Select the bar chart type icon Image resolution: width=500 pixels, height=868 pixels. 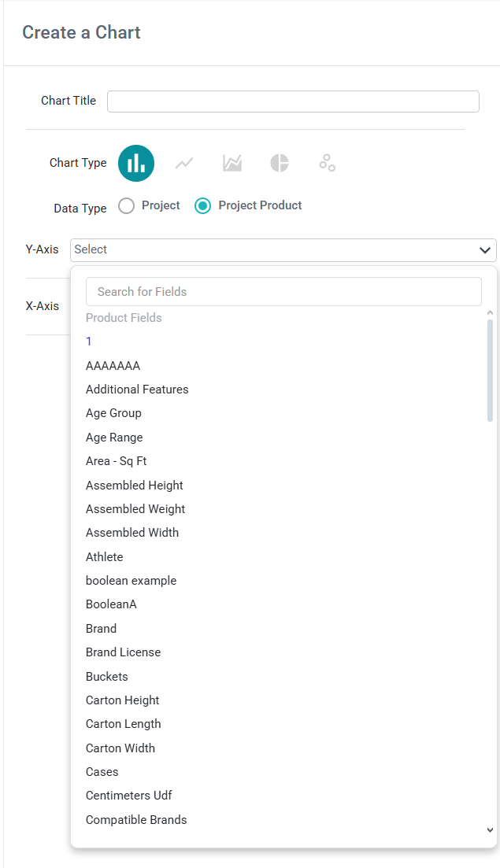tap(136, 164)
